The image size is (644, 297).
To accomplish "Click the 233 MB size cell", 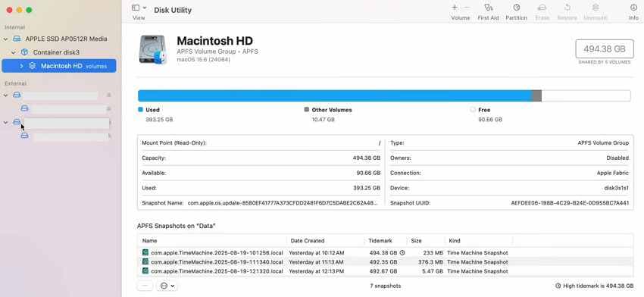I will click(x=433, y=252).
